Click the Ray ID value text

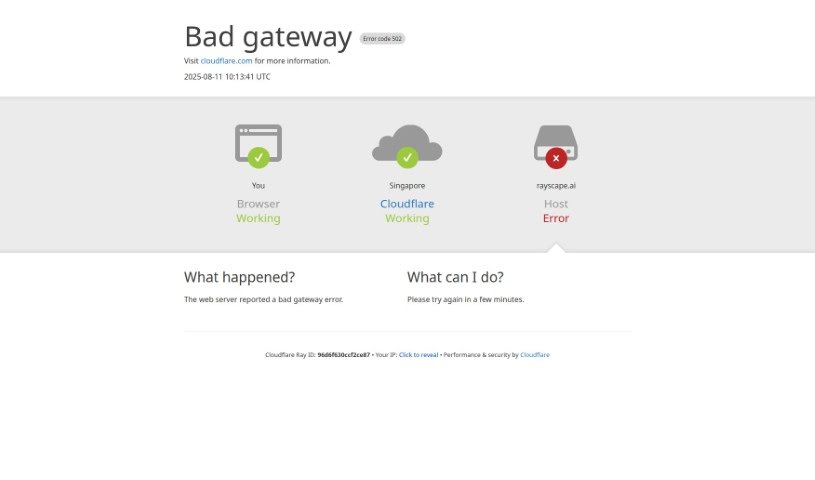click(344, 355)
